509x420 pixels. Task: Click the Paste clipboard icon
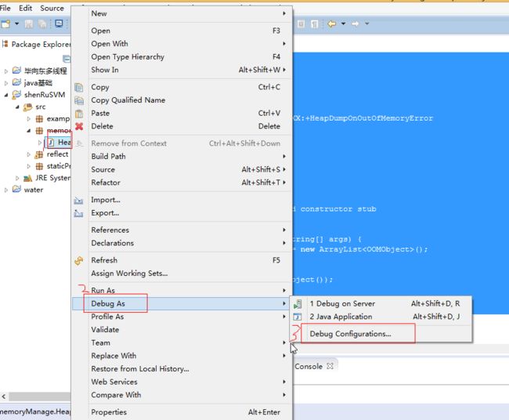point(79,114)
